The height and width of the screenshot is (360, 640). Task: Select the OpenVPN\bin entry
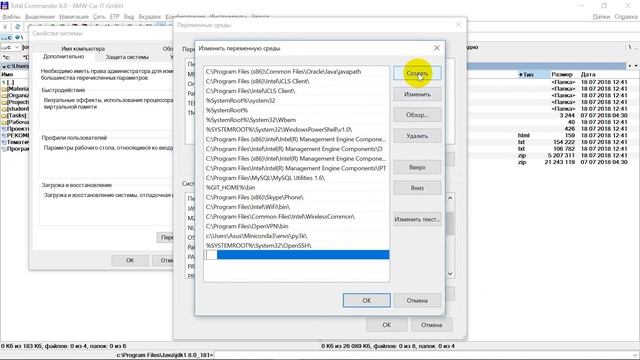click(x=296, y=226)
